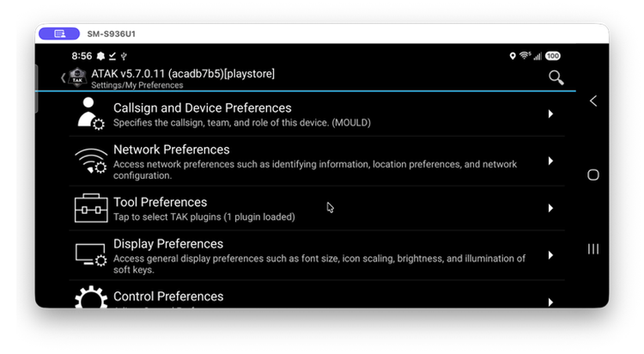
Task: Tap the hexagon notification status icon
Action: pyautogui.click(x=100, y=56)
